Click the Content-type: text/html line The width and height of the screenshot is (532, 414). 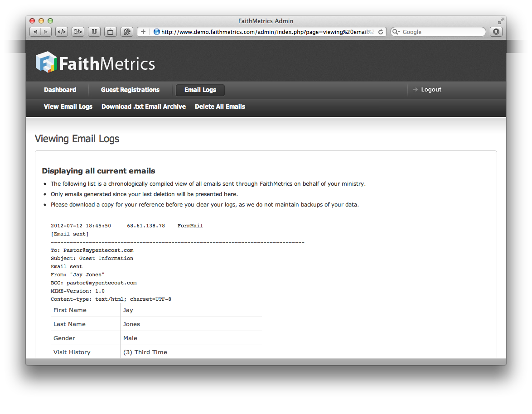[111, 299]
